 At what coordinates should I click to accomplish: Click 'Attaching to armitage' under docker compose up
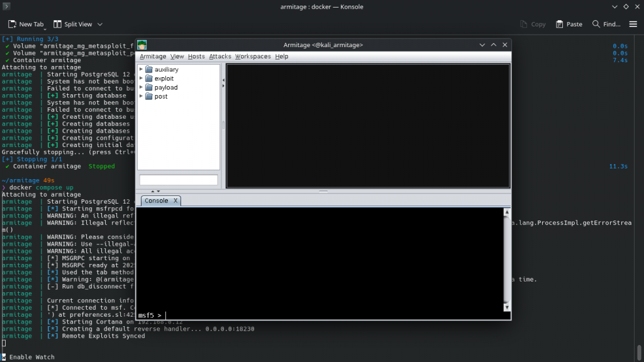(42, 195)
